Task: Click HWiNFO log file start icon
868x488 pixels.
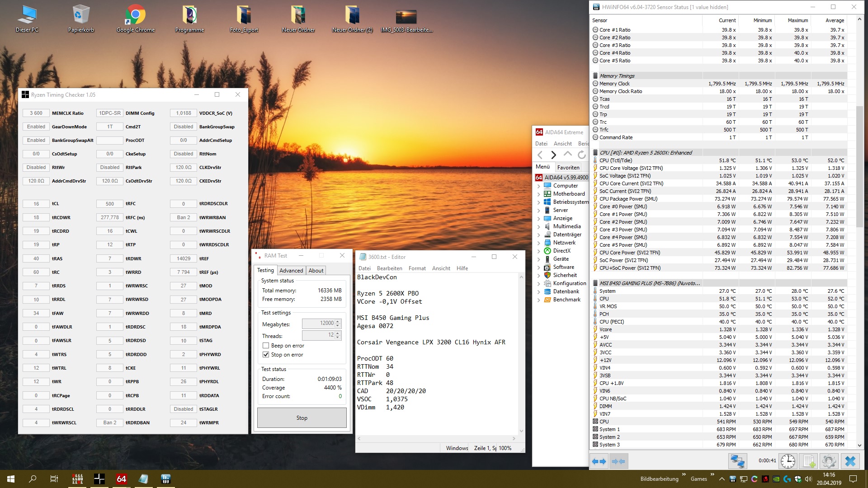Action: (x=808, y=461)
